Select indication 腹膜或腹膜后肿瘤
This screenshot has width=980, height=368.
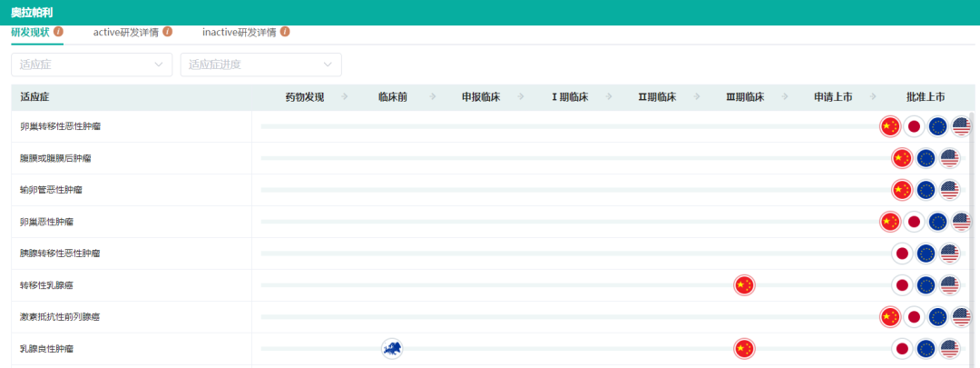55,158
